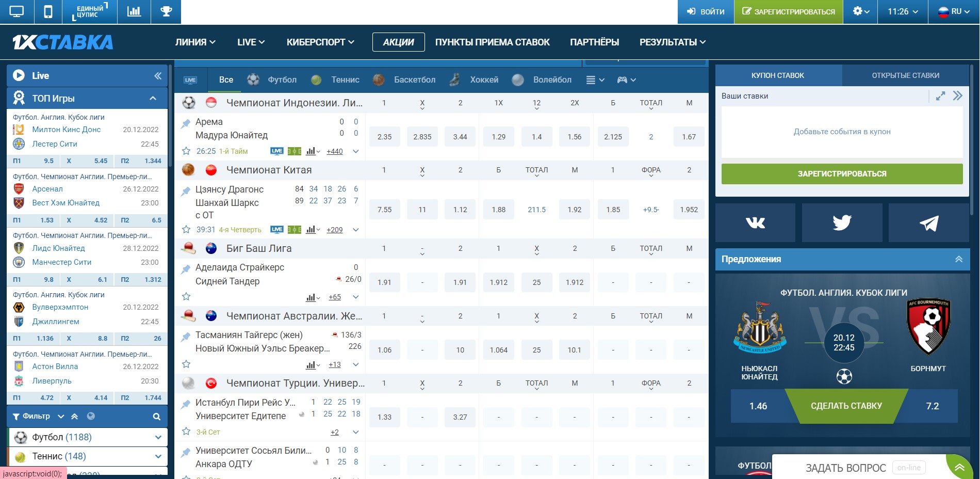Image resolution: width=980 pixels, height=479 pixels.
Task: Open the Милтон Кинс Донс match
Action: pos(67,130)
